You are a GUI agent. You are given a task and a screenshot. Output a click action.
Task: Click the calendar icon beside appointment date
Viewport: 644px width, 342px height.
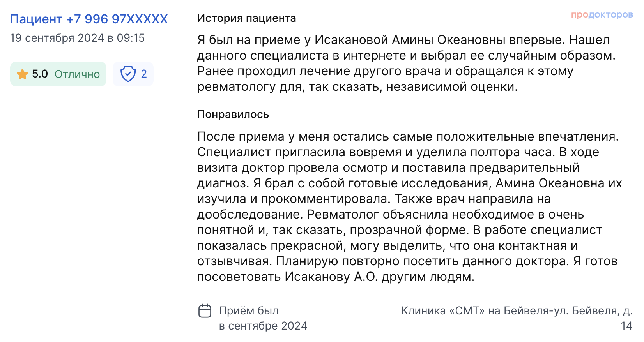tap(205, 311)
